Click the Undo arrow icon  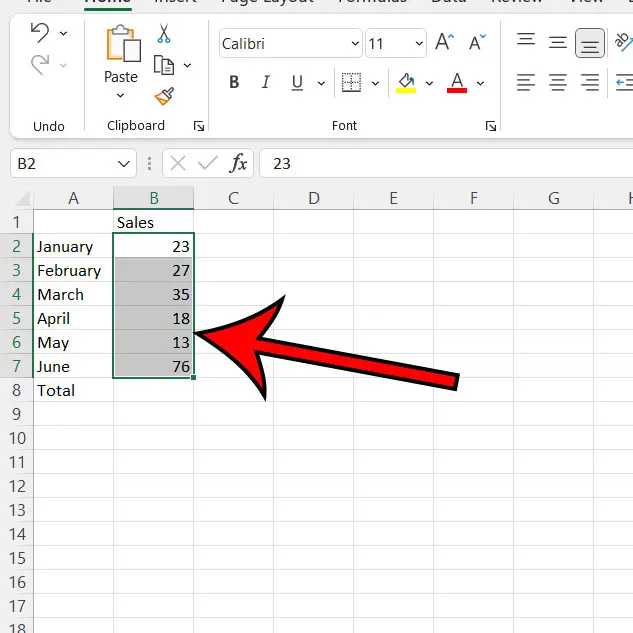[40, 33]
